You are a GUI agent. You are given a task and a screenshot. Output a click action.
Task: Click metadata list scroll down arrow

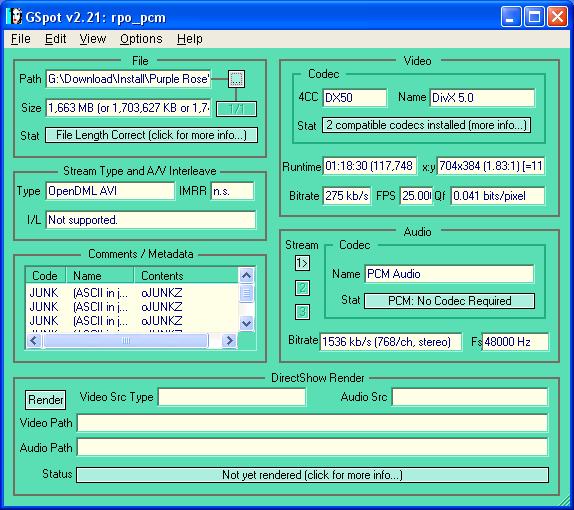[246, 323]
